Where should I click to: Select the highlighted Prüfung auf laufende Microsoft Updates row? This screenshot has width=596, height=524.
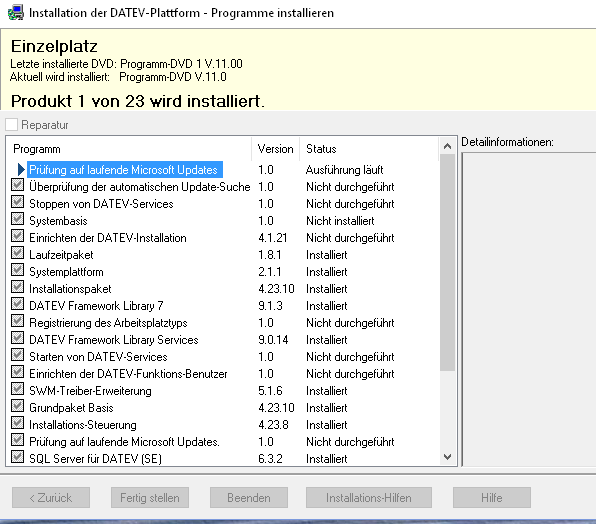(x=125, y=170)
